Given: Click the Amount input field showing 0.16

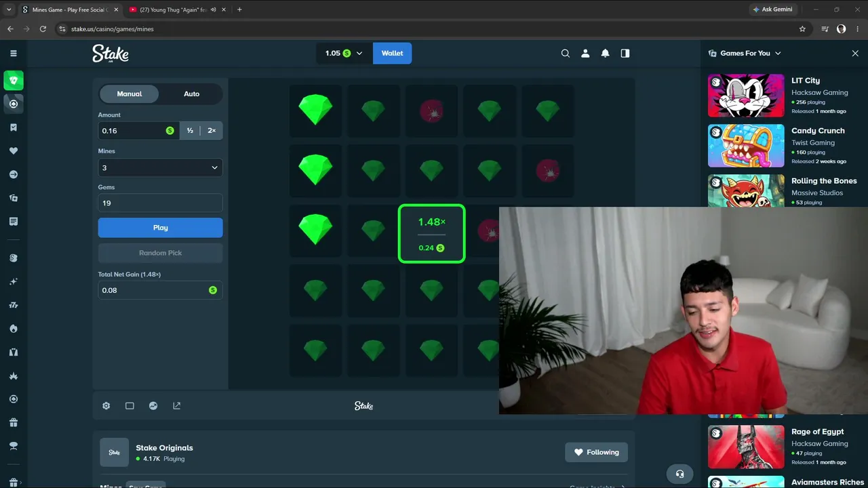Looking at the screenshot, I should click(138, 131).
